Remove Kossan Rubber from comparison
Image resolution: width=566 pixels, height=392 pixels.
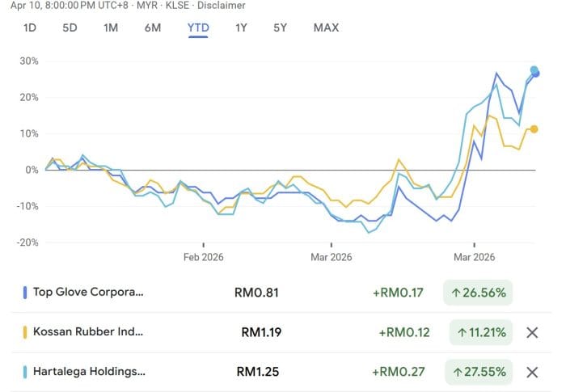pos(532,332)
